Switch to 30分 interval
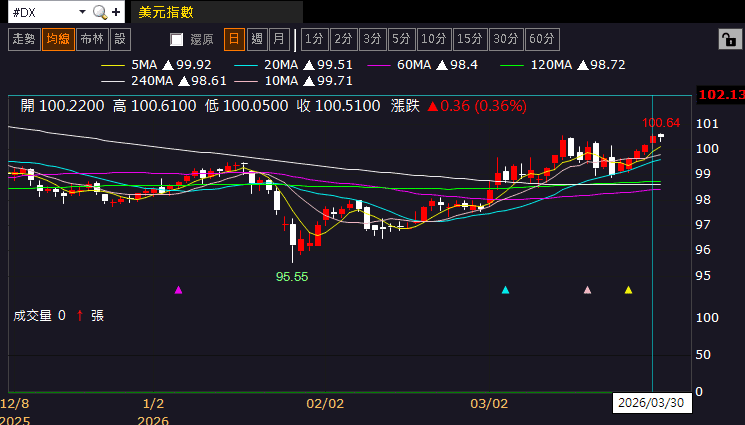Viewport: 745px width, 425px height. point(506,39)
